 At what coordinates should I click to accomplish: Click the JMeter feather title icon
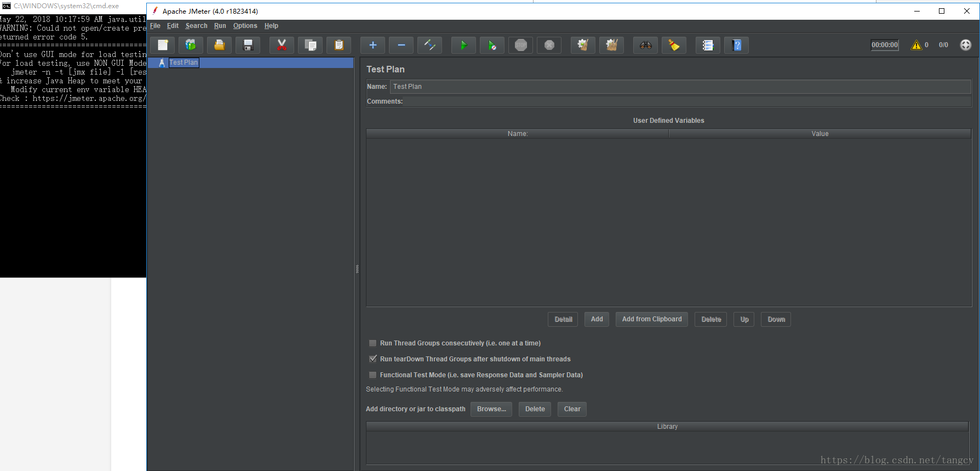[155, 11]
